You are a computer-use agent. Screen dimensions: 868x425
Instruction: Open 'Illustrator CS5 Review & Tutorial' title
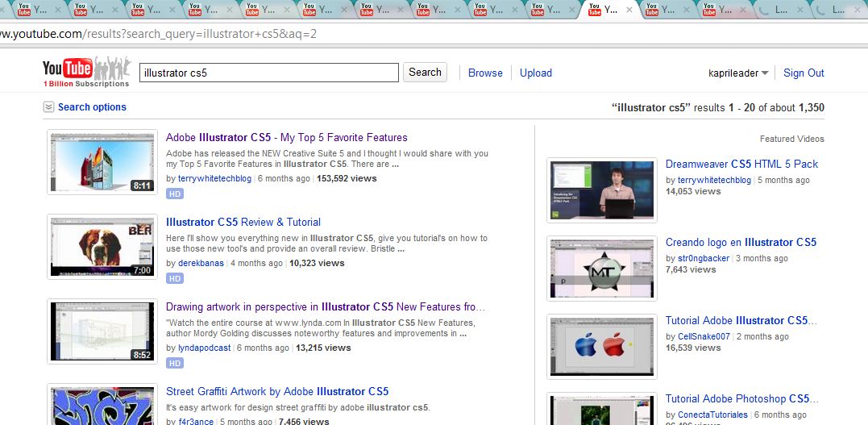[243, 223]
